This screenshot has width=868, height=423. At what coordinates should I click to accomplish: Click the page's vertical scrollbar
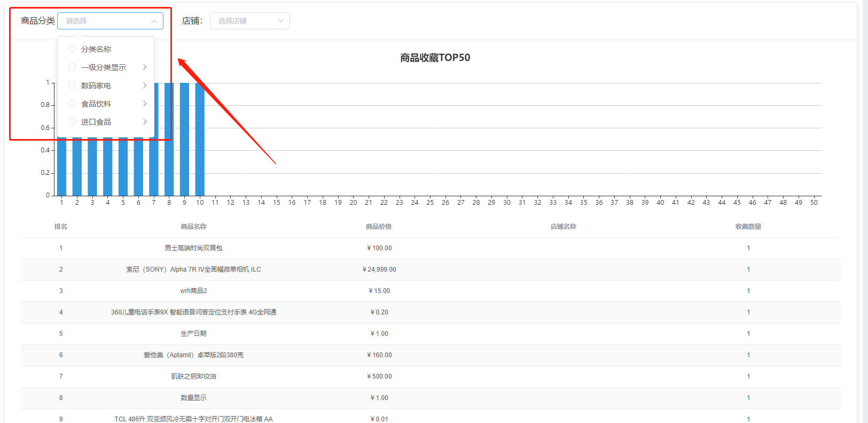click(x=865, y=212)
